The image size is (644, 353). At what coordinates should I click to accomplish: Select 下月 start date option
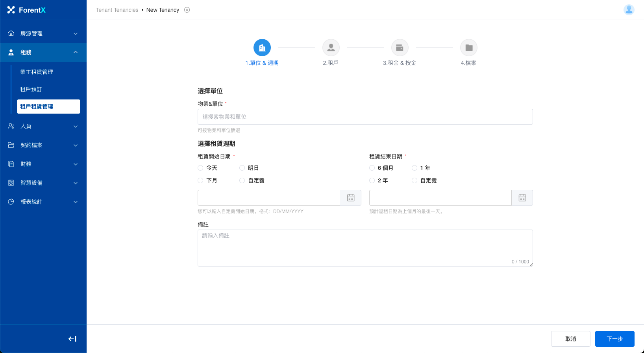click(x=200, y=180)
